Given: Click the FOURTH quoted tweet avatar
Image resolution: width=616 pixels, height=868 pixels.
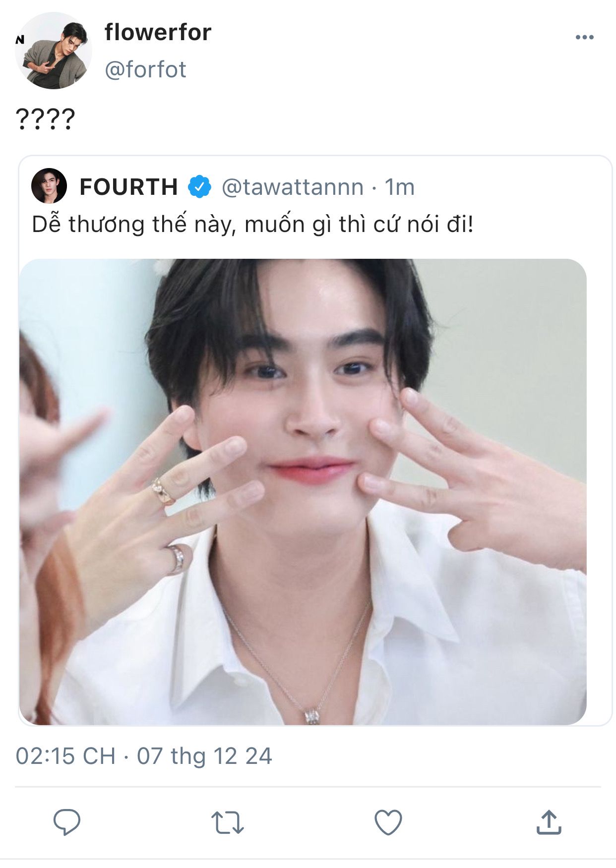Looking at the screenshot, I should (49, 186).
